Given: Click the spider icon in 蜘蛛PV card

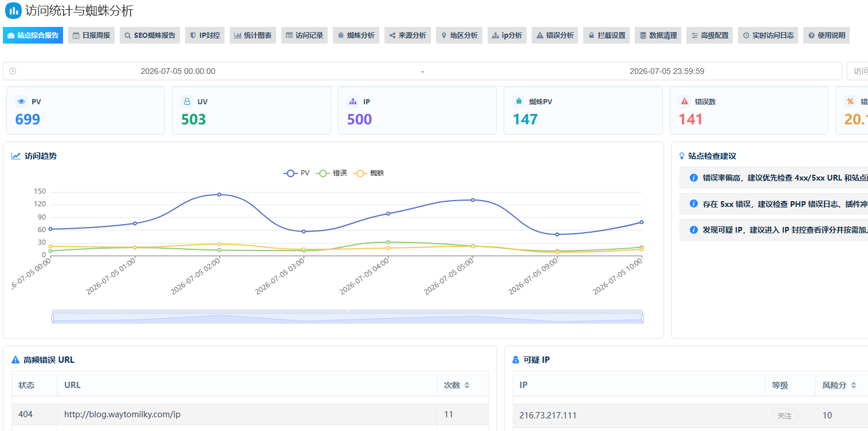Looking at the screenshot, I should pos(519,101).
